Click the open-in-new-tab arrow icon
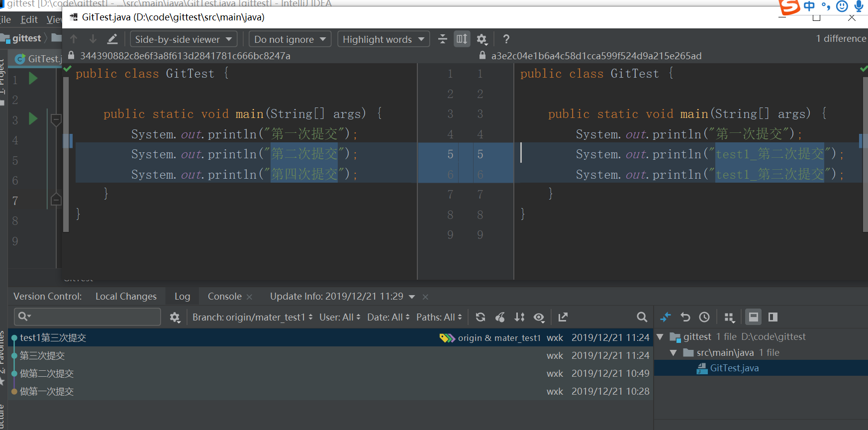This screenshot has height=430, width=868. [x=563, y=317]
